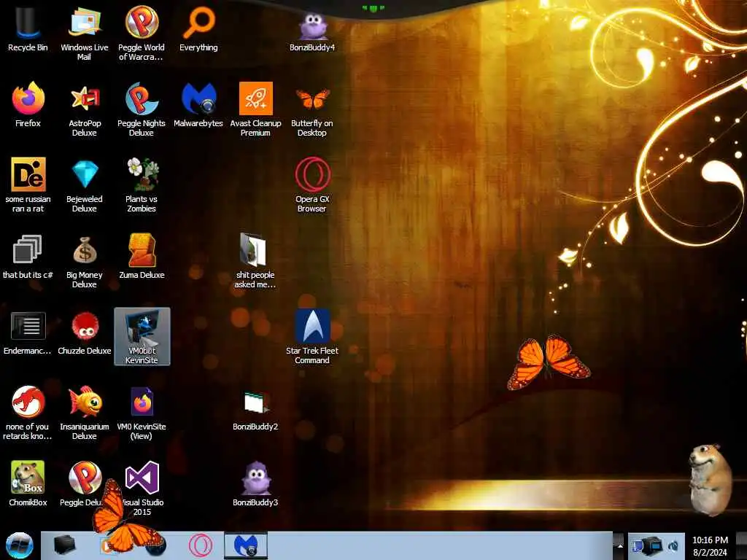Select the AstroPop Deluxe icon
Image resolution: width=747 pixels, height=560 pixels.
pyautogui.click(x=85, y=109)
